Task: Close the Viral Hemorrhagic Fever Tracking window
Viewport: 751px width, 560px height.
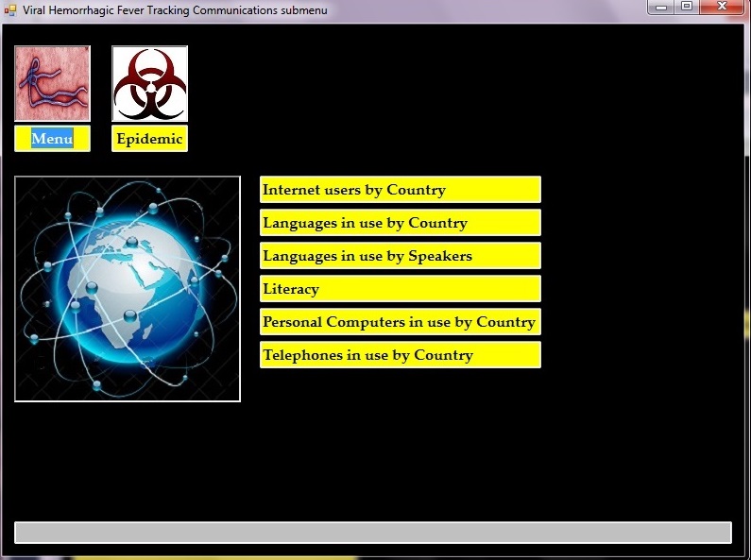Action: click(x=724, y=8)
